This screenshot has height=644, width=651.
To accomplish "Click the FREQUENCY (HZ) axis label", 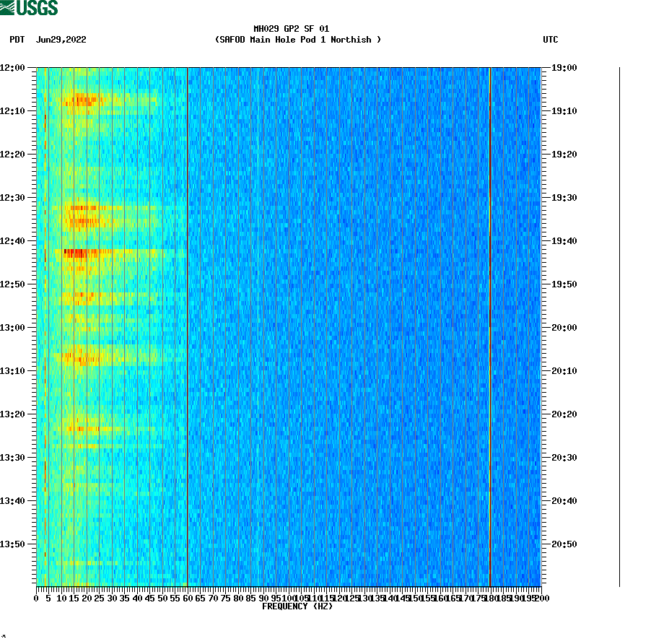I will point(297,606).
